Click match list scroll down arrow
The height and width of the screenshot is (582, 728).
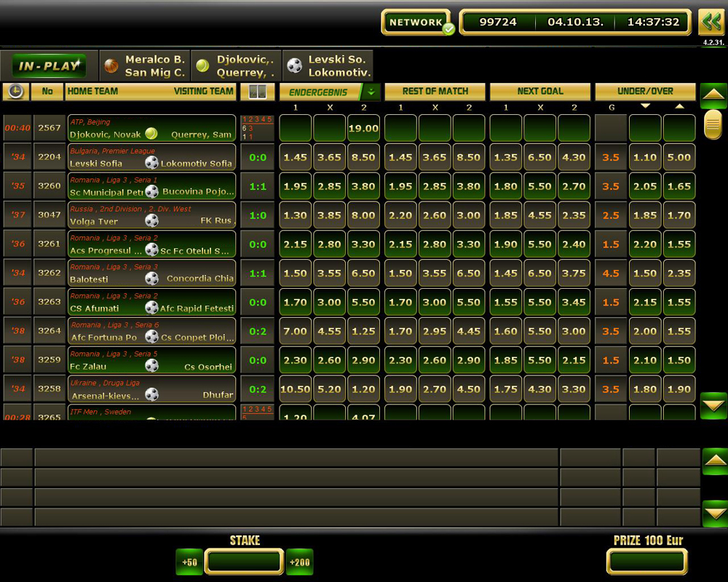point(713,406)
